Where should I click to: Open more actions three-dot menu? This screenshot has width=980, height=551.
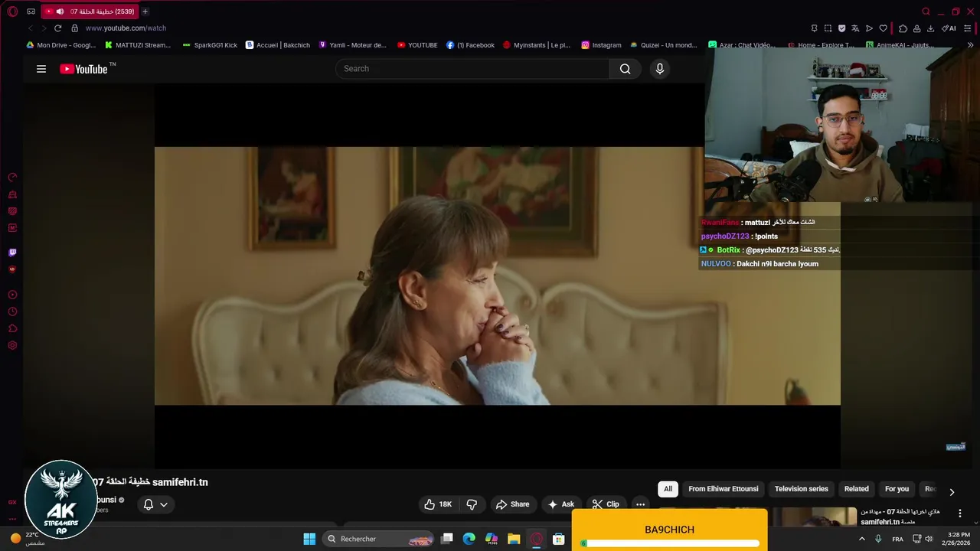point(641,504)
